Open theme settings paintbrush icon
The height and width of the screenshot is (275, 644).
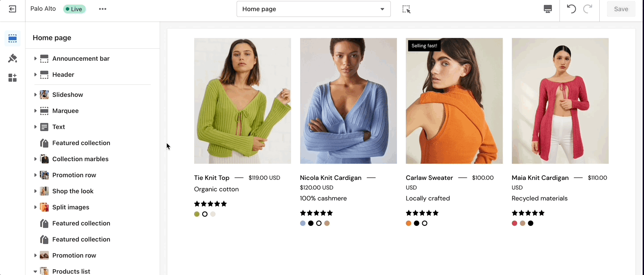(x=13, y=58)
